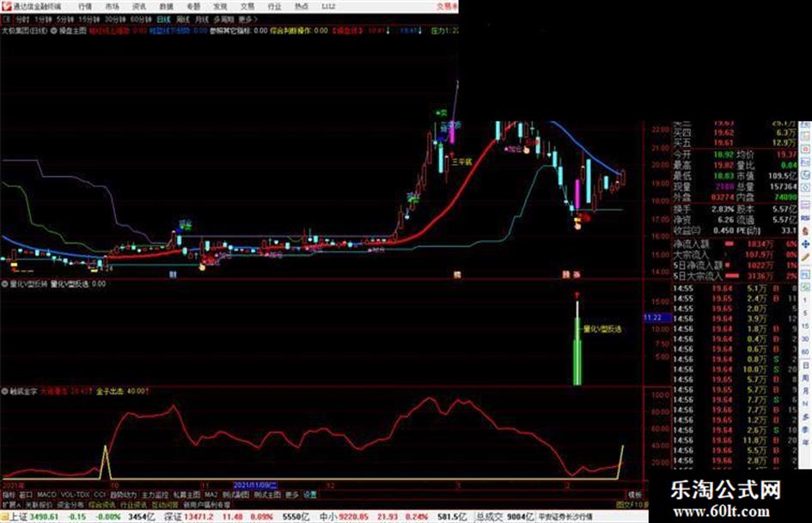Click the gear icon next to 量化V型反转
Image resolution: width=812 pixels, height=523 pixels.
click(4, 283)
